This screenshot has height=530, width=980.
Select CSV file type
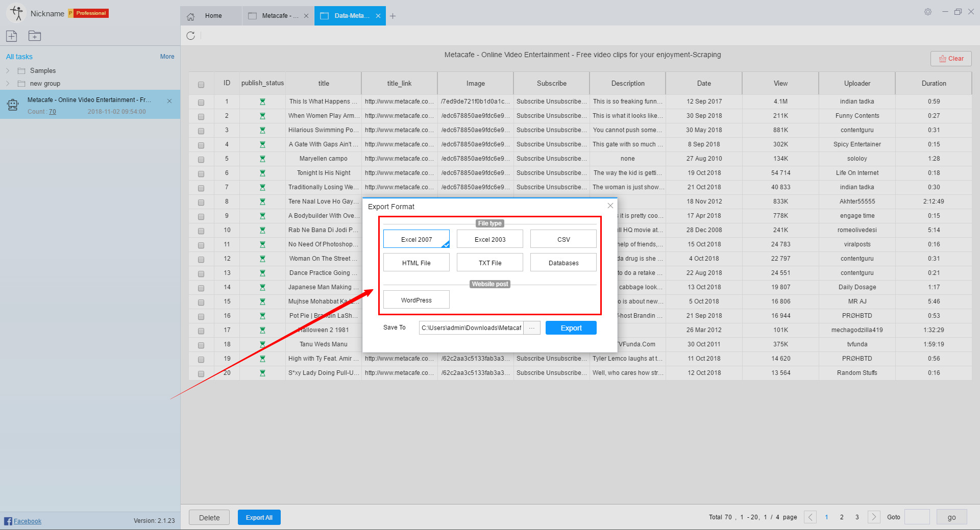[x=563, y=239]
